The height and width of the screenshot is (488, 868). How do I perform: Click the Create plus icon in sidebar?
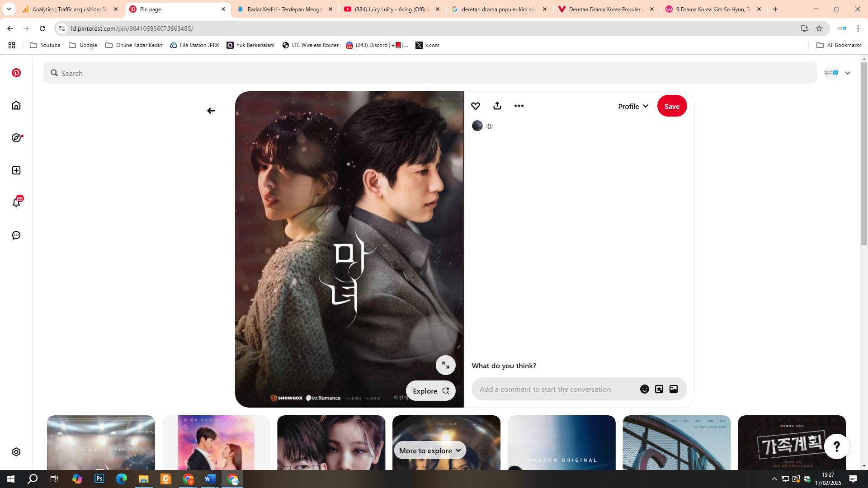coord(16,170)
